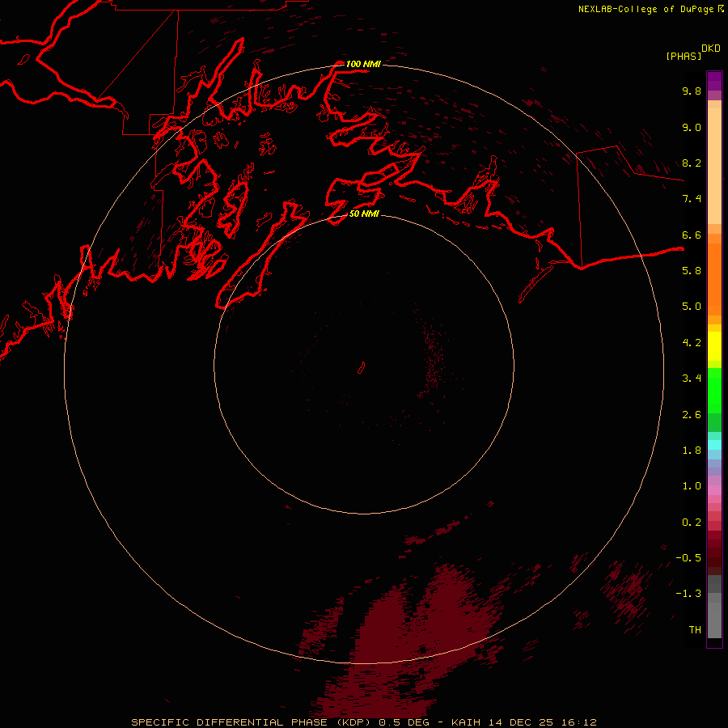Pick the cyan band of the color scale

(x=714, y=445)
